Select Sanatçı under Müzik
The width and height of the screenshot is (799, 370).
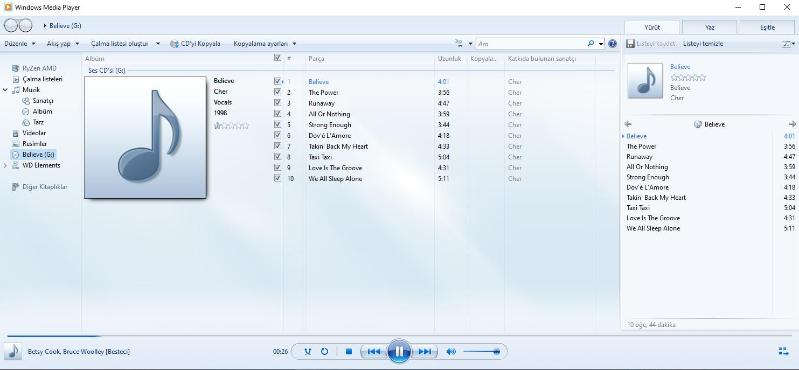pos(38,101)
